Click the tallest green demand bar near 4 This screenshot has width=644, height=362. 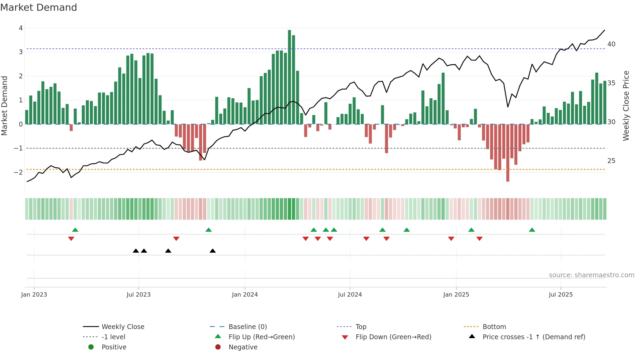coord(289,77)
